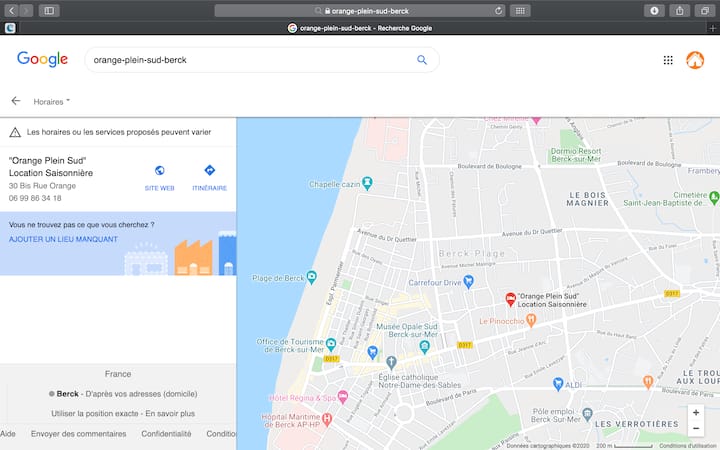The height and width of the screenshot is (450, 720).
Task: Click the back arrow beside Horaires
Action: [16, 101]
